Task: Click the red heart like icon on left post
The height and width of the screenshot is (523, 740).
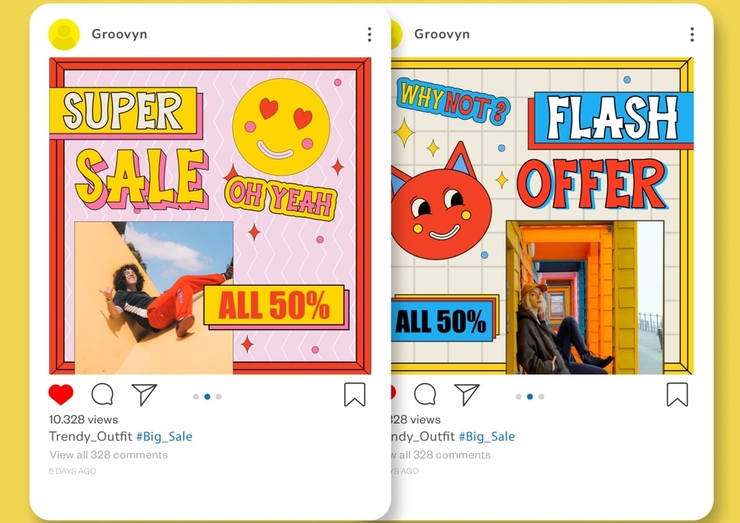Action: click(61, 395)
